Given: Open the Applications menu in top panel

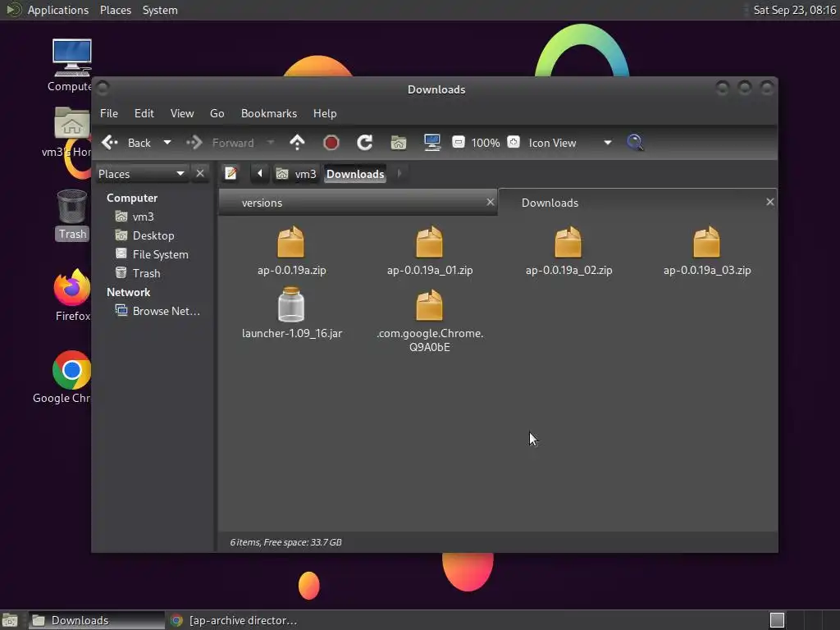Looking at the screenshot, I should click(58, 10).
